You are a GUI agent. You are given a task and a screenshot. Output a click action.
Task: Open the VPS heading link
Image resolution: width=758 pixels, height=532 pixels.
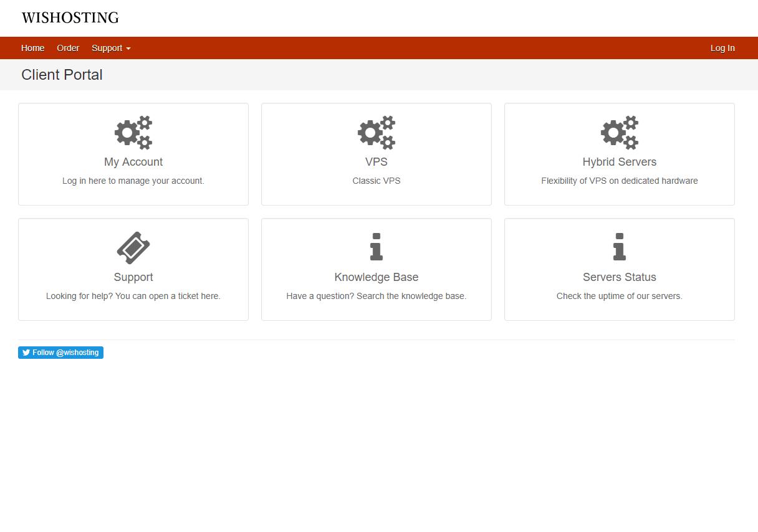point(377,162)
